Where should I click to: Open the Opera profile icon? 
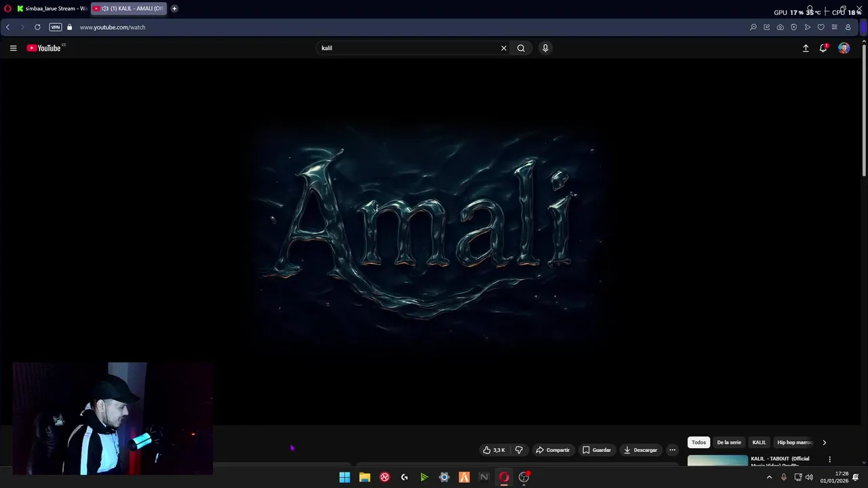(848, 27)
